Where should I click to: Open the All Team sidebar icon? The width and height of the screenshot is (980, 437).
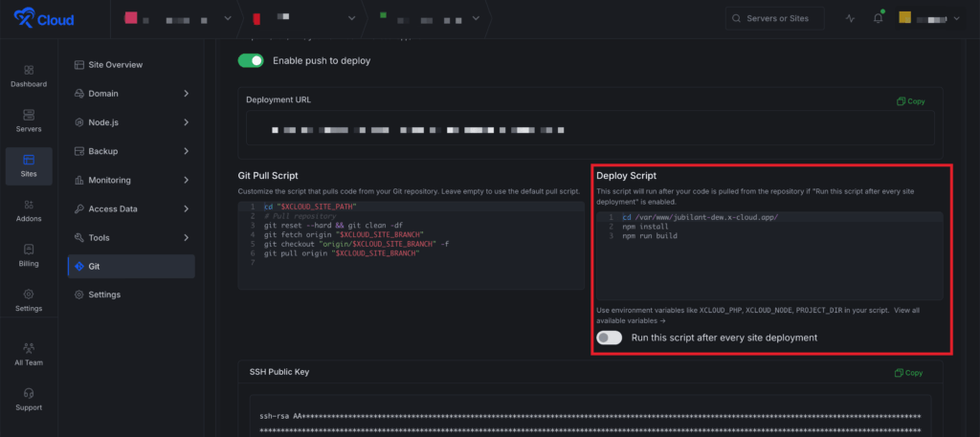28,354
